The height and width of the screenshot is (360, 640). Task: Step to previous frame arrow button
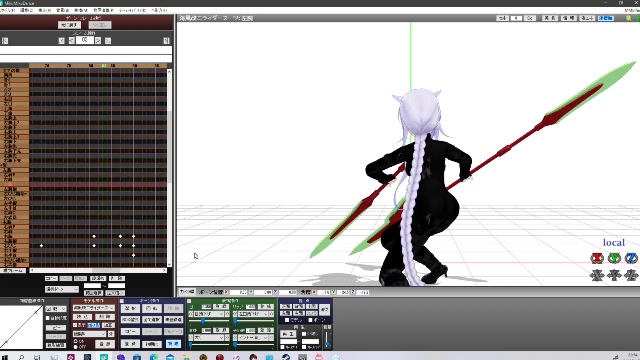coord(72,40)
